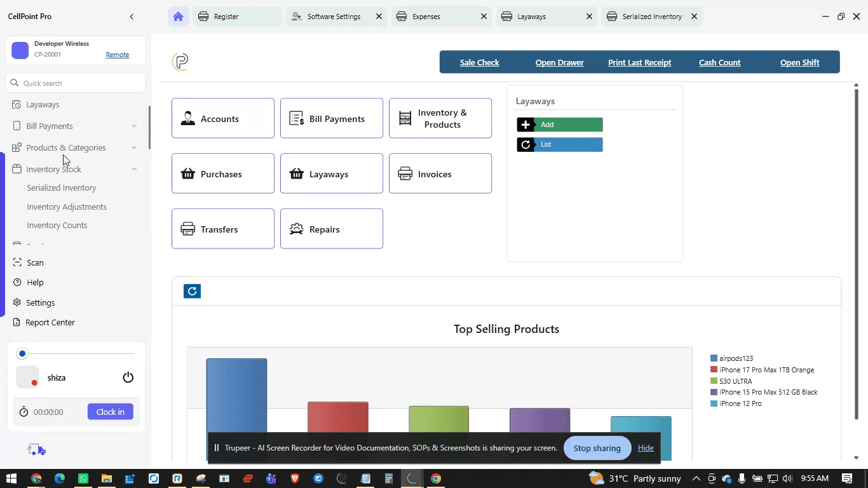Expand the Bill Payments sidebar section
Image resolution: width=868 pixels, height=488 pixels.
pos(134,126)
